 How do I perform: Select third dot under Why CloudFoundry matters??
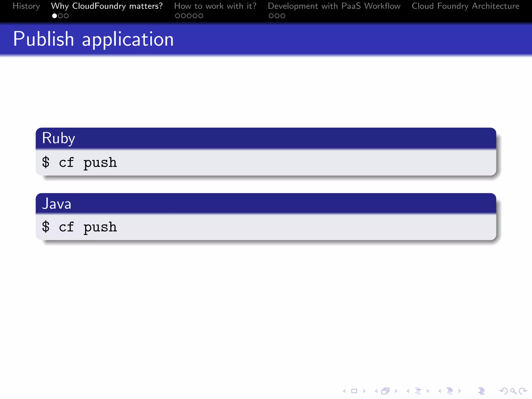pos(66,16)
